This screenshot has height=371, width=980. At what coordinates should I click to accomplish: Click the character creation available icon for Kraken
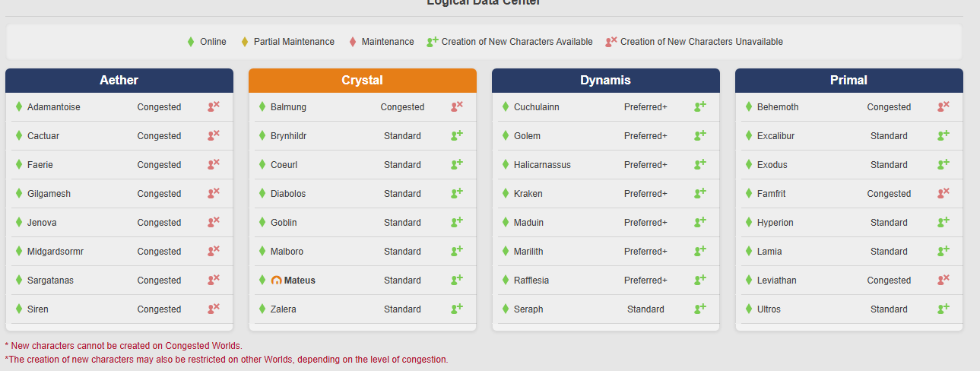pos(700,193)
